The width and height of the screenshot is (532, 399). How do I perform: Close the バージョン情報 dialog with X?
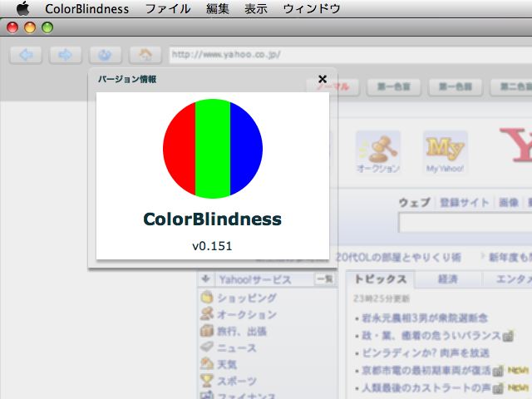coord(323,80)
